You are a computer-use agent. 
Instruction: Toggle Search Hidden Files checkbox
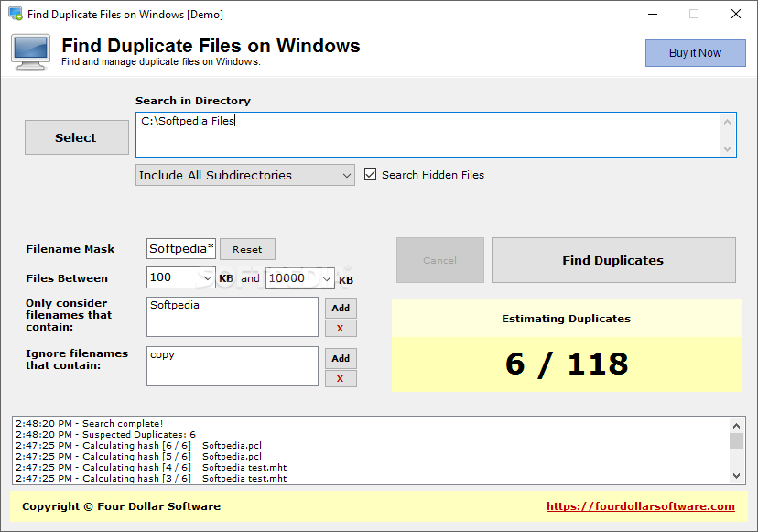tap(370, 175)
